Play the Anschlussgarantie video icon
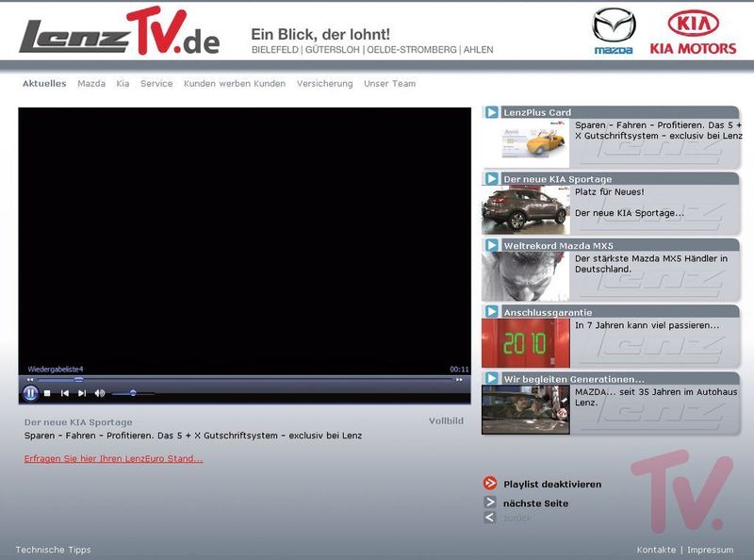The image size is (754, 560). click(491, 311)
